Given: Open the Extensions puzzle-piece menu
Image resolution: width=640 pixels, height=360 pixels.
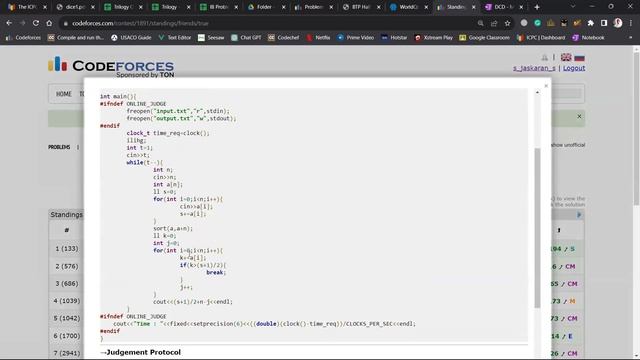Looking at the screenshot, I should pos(591,23).
